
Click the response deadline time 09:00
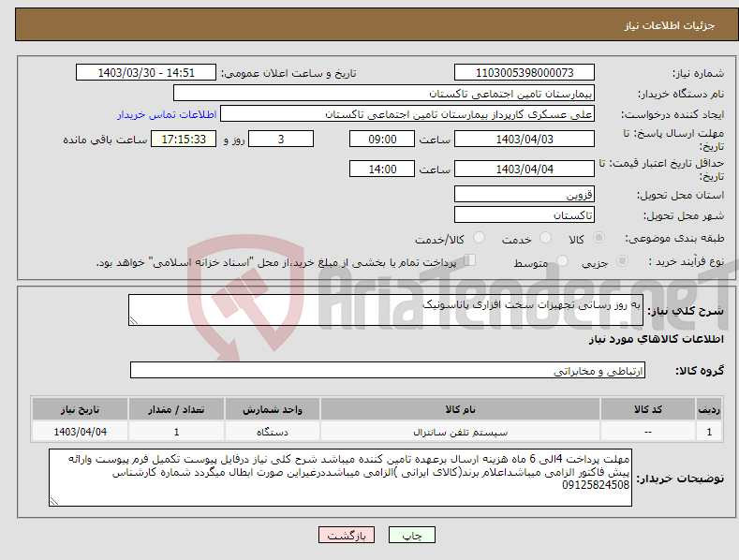click(x=382, y=139)
